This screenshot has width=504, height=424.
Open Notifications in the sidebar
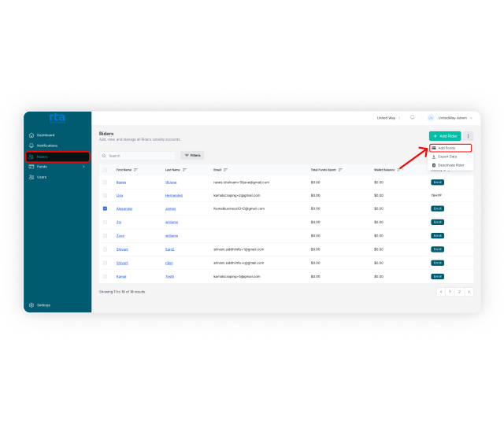pyautogui.click(x=46, y=146)
